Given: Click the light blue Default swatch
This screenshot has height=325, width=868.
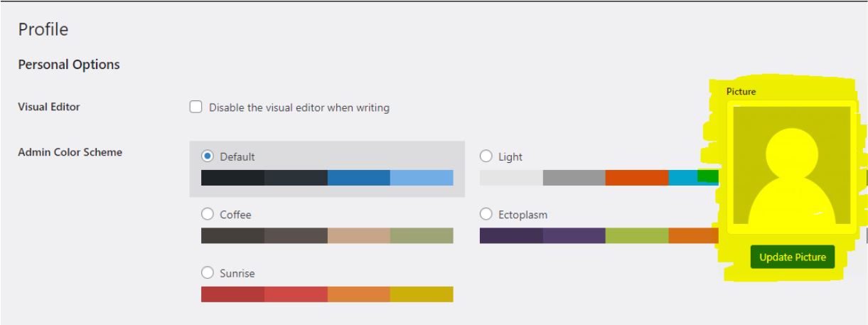Looking at the screenshot, I should click(x=422, y=178).
